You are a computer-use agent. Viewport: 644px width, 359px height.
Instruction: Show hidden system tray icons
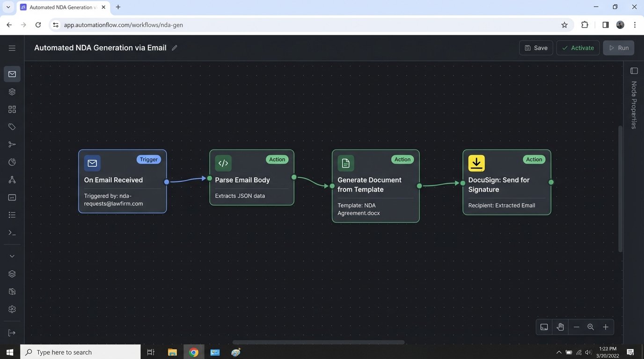tap(558, 352)
